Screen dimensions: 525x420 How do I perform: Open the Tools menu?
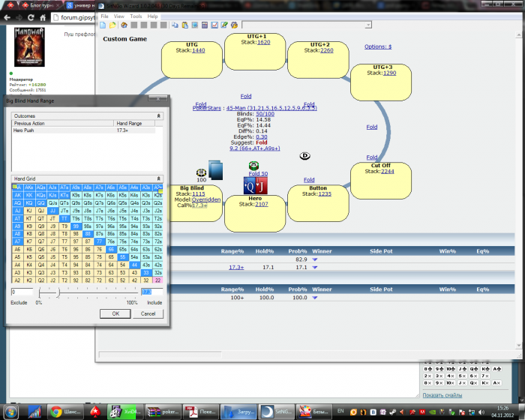[x=136, y=16]
